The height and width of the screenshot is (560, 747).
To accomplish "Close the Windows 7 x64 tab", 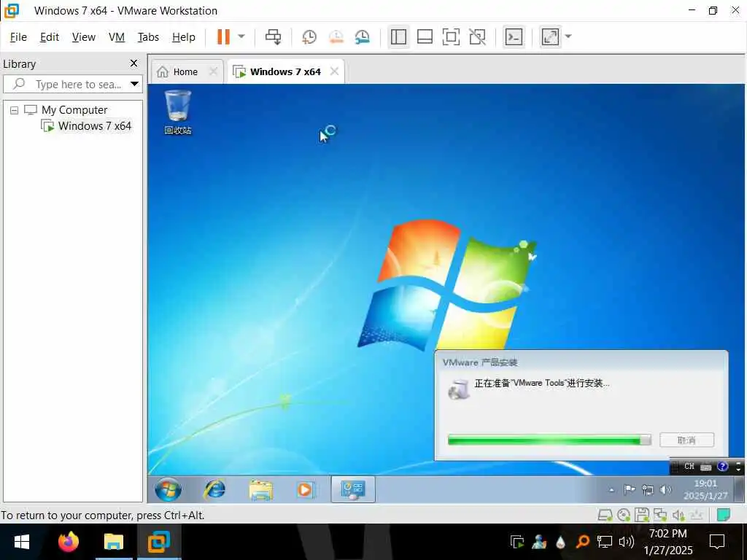I will pos(334,71).
